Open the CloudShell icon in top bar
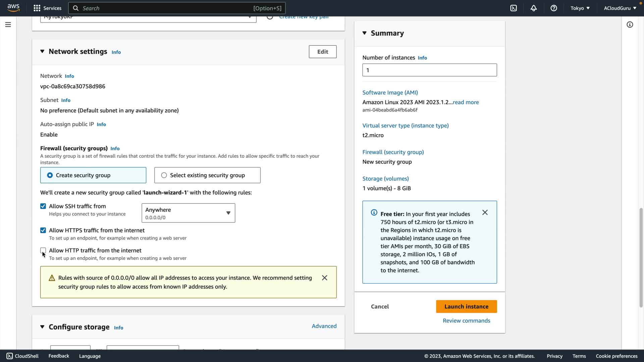Image resolution: width=644 pixels, height=362 pixels. point(514,8)
